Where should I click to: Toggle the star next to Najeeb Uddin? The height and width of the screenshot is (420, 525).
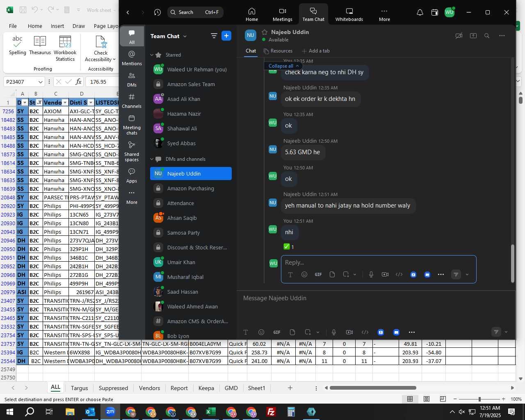coord(265,32)
